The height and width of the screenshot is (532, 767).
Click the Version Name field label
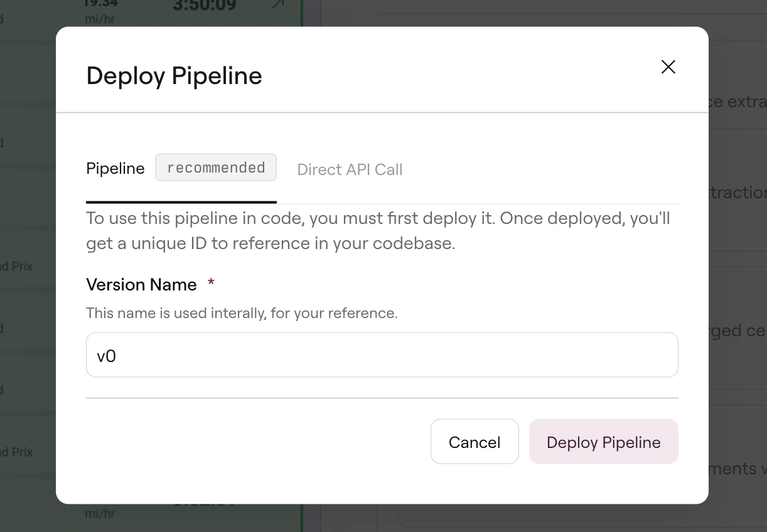coord(141,284)
